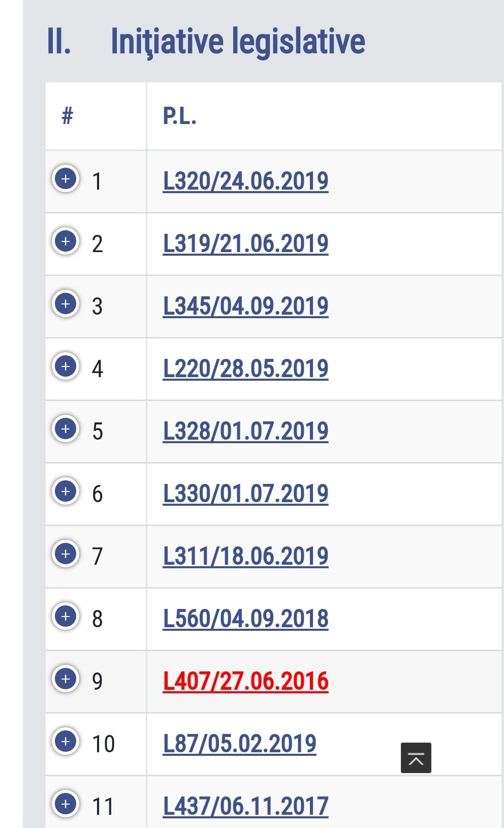Open the red L407/27.06.2016 link
The image size is (504, 828).
(x=245, y=681)
